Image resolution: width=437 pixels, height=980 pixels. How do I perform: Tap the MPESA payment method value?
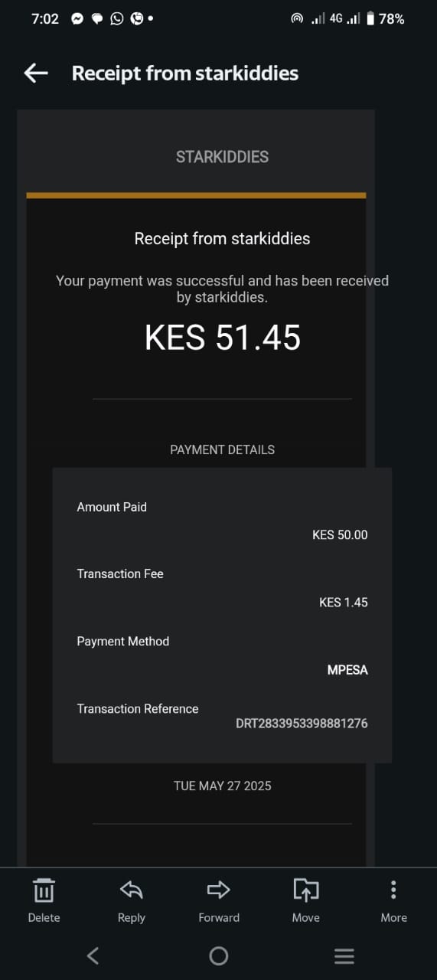347,670
